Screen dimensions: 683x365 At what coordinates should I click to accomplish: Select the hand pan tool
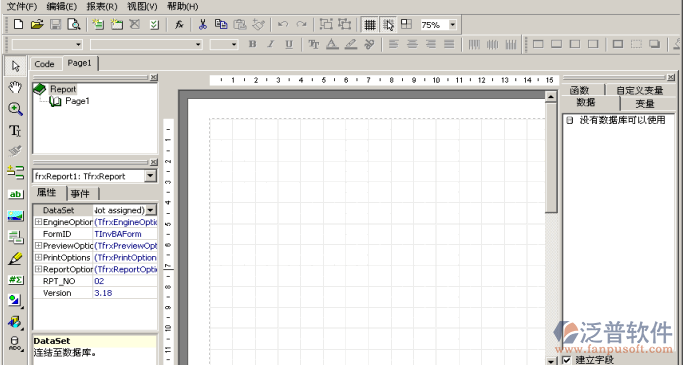15,88
